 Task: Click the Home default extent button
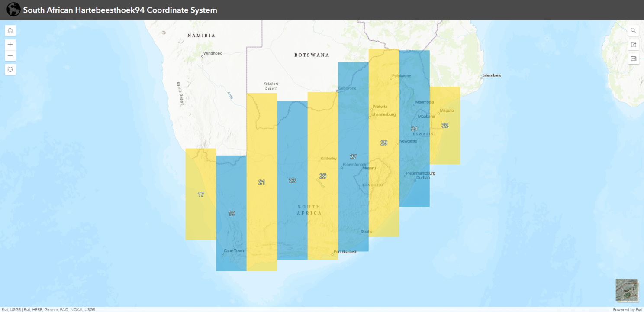click(10, 31)
